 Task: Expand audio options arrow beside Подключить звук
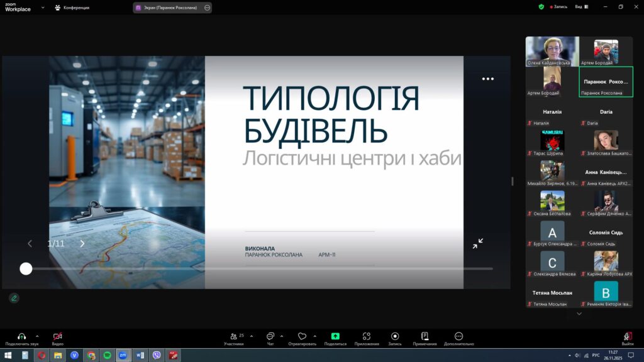[37, 336]
